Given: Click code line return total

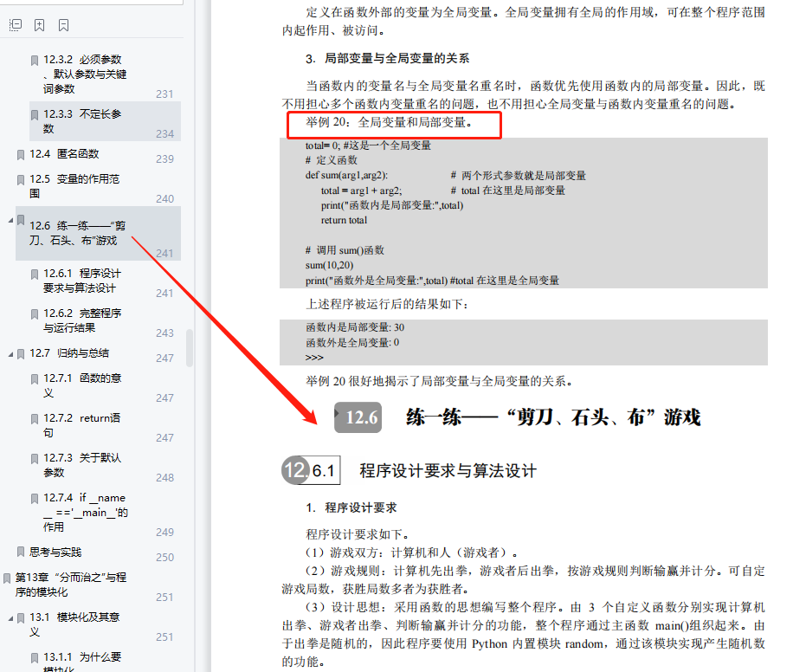Looking at the screenshot, I should [x=344, y=220].
